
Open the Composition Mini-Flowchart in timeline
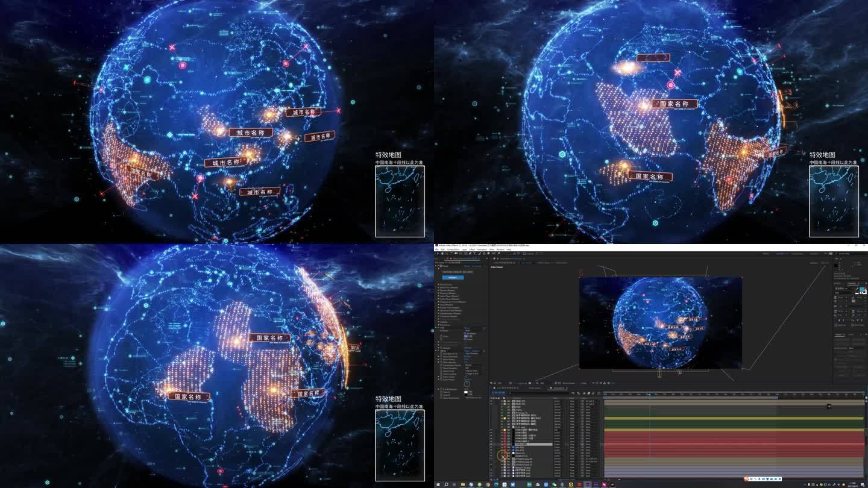(x=573, y=393)
